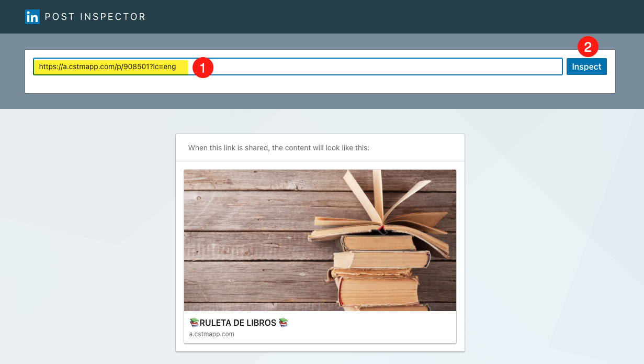This screenshot has height=364, width=644.
Task: Click the page background left of the preview card
Action: point(89,236)
